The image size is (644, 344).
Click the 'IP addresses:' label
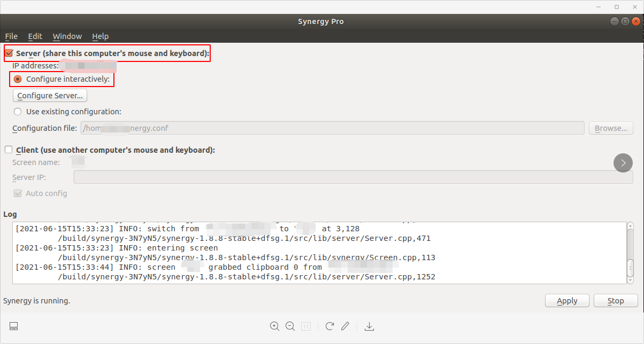35,66
